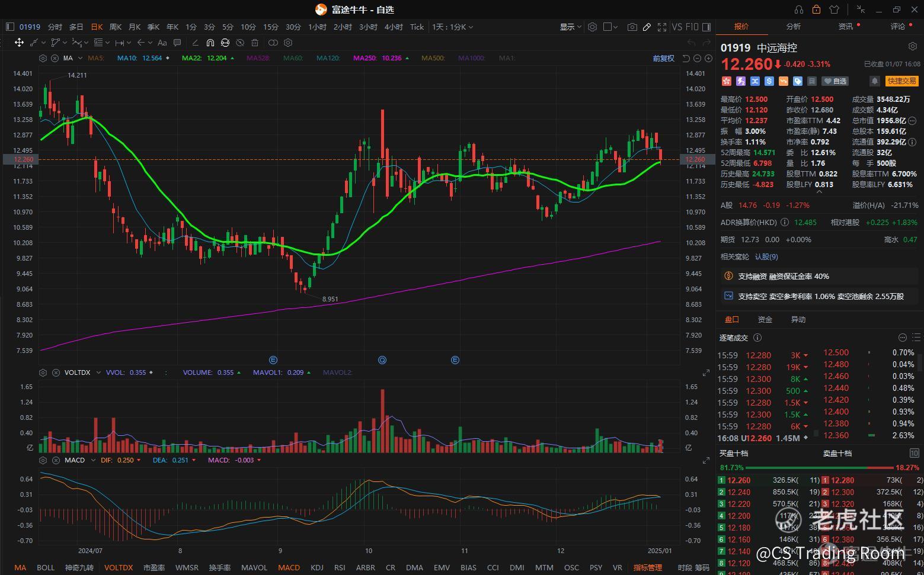Click the trade unlock lock icon

pos(816,9)
